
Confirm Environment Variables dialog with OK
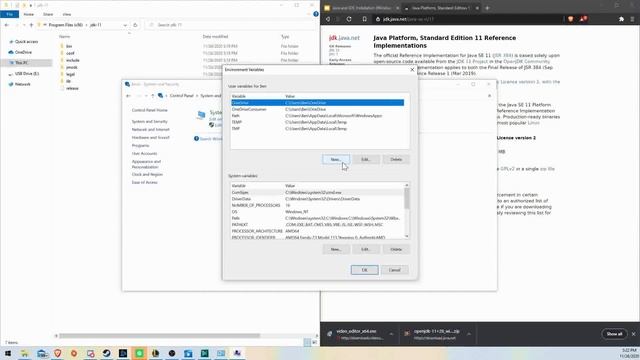click(x=364, y=270)
